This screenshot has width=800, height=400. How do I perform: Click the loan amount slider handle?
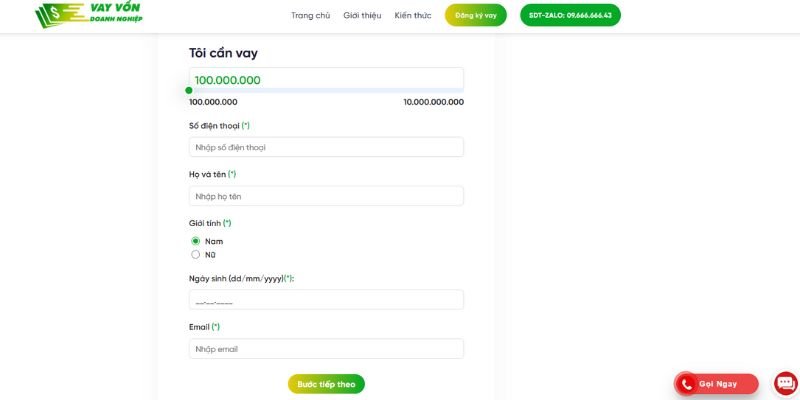tap(189, 90)
